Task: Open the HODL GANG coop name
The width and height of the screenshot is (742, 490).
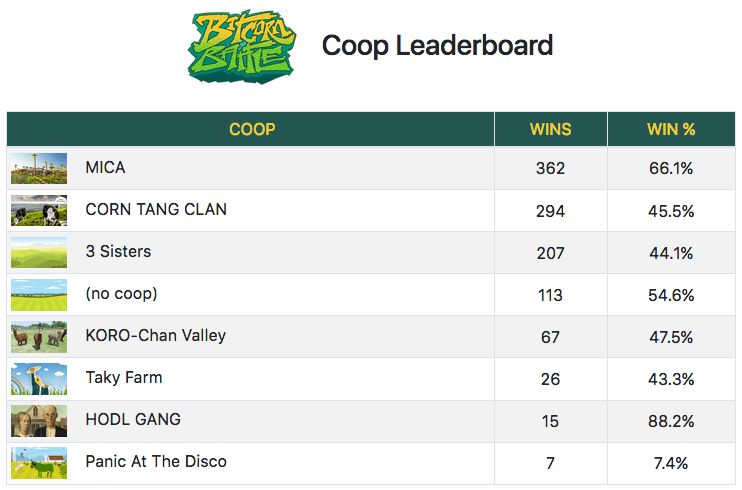Action: [133, 419]
